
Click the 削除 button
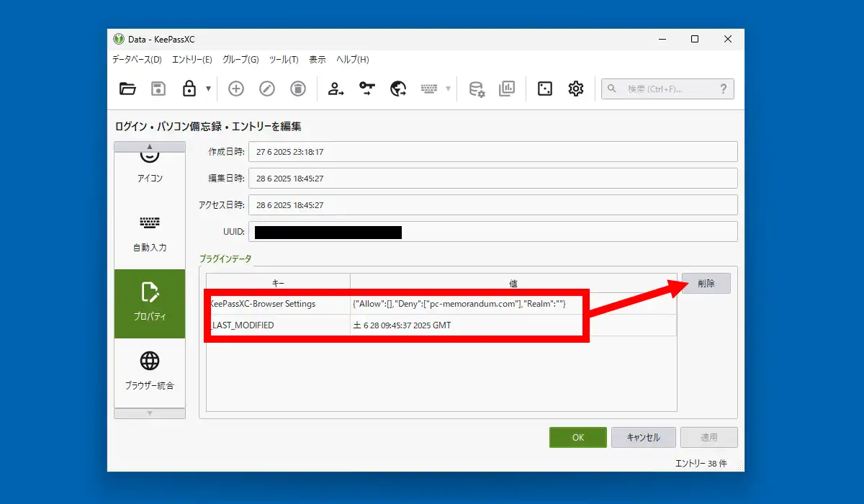[x=706, y=283]
